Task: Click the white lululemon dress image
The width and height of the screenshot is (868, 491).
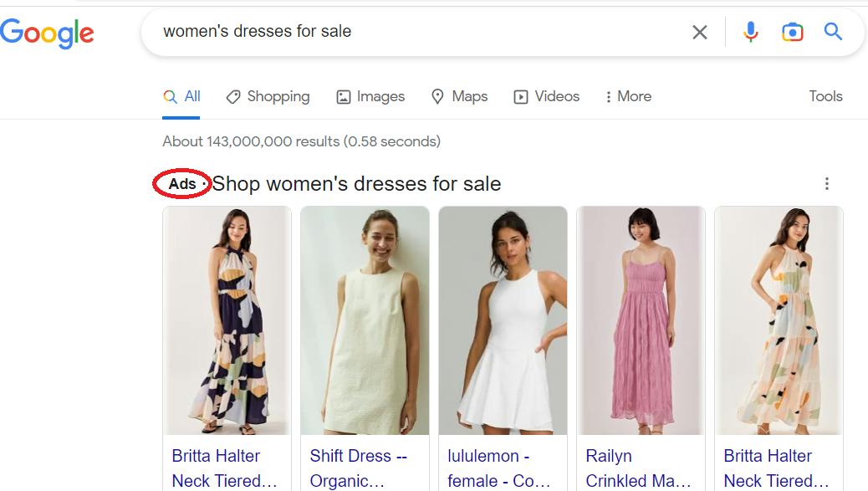Action: tap(503, 320)
